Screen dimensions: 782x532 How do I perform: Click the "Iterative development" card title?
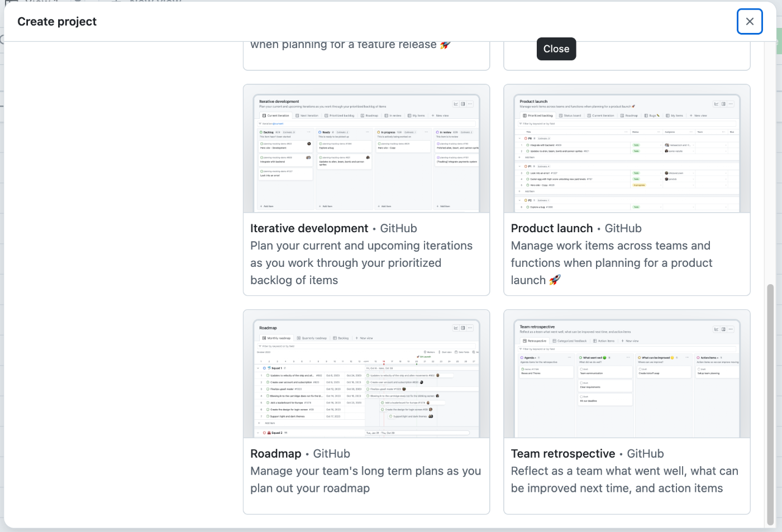click(x=309, y=228)
